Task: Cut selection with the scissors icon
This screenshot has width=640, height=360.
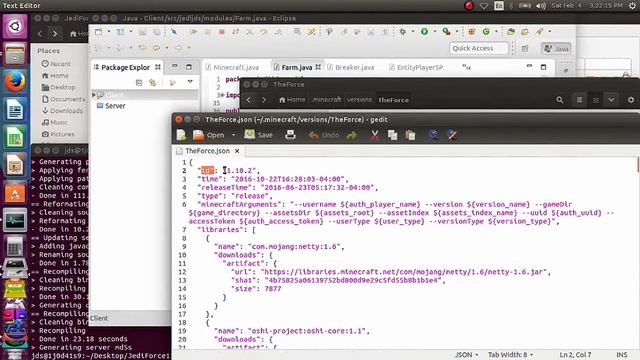Action: coord(374,135)
